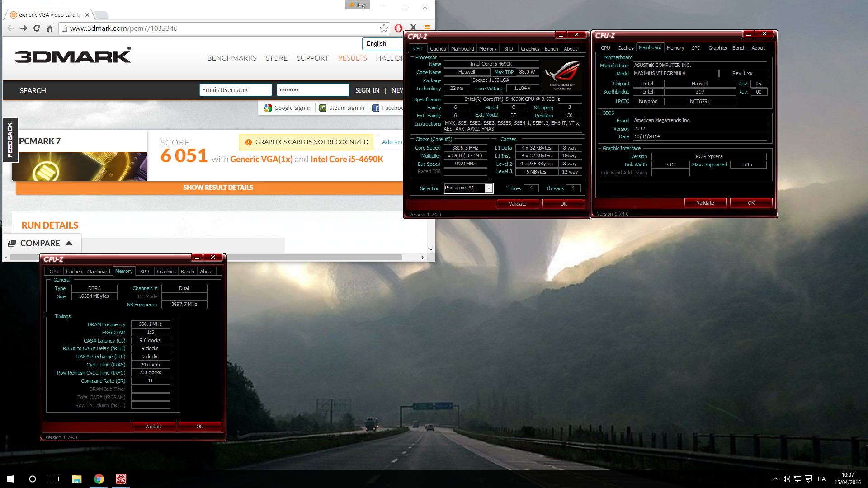Image resolution: width=868 pixels, height=488 pixels.
Task: Click Intel Core i5-4690K link
Action: click(347, 159)
